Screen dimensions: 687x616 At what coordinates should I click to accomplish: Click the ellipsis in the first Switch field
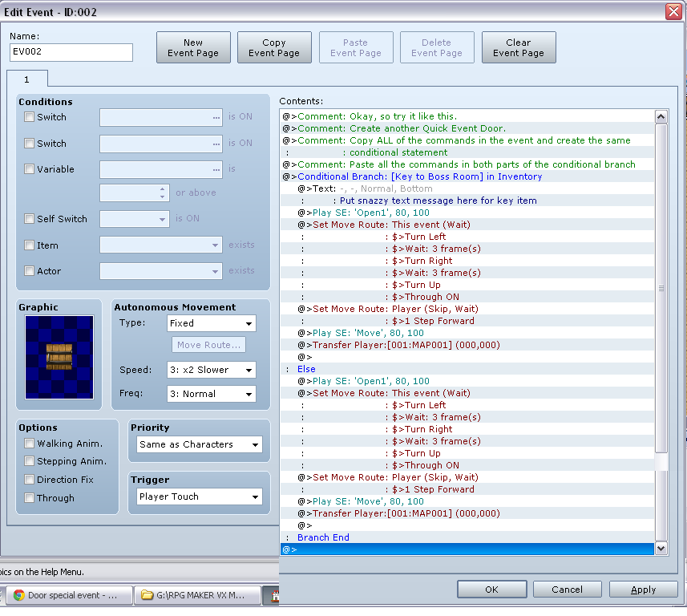216,117
